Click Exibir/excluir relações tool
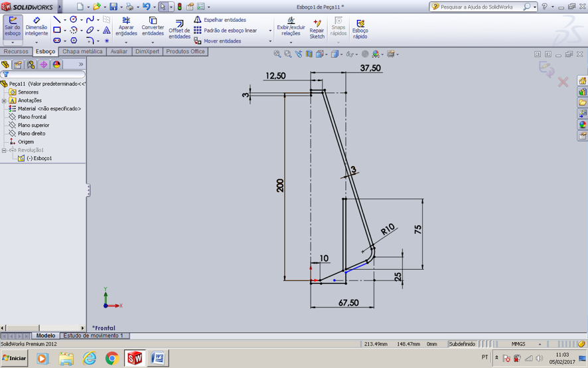The width and height of the screenshot is (588, 368). coord(291,27)
